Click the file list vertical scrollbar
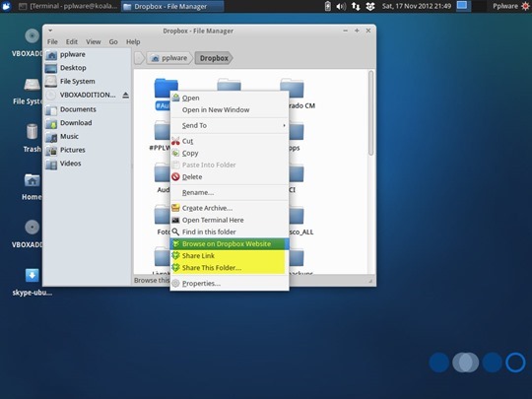 coord(370,113)
